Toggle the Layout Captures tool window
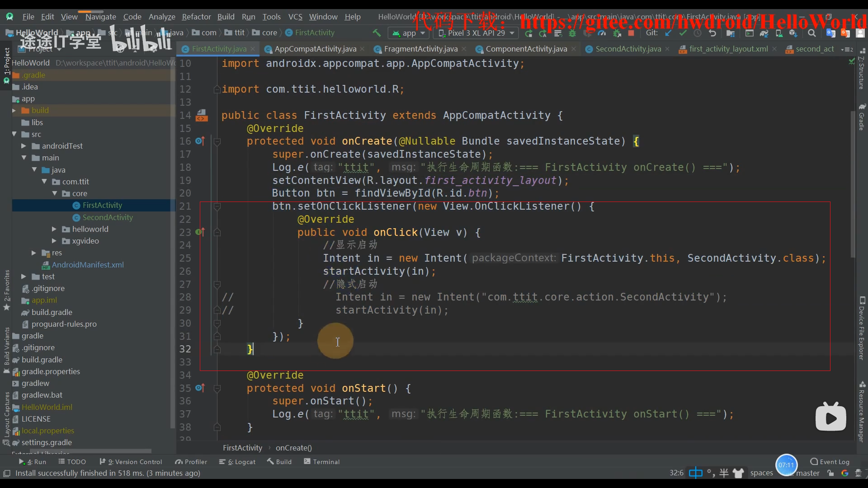 6,418
